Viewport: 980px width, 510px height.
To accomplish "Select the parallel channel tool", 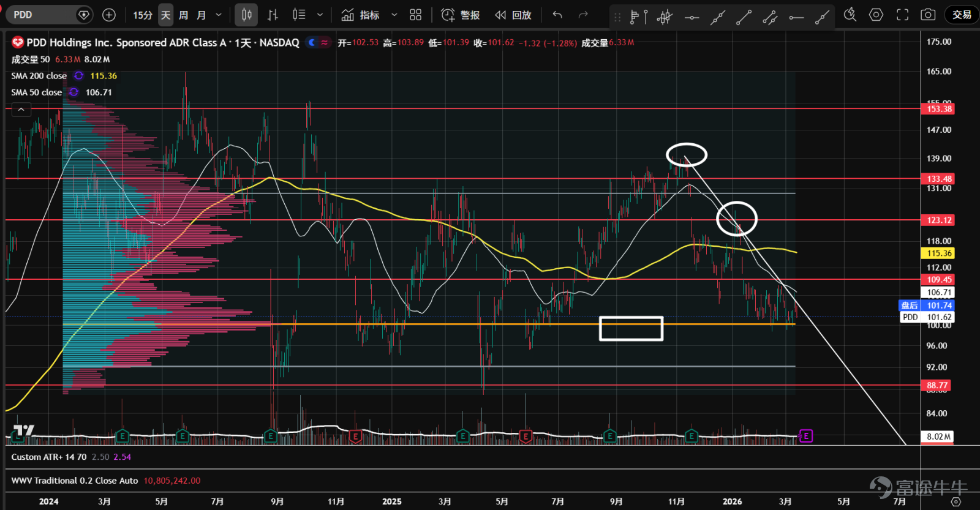I will pos(770,17).
